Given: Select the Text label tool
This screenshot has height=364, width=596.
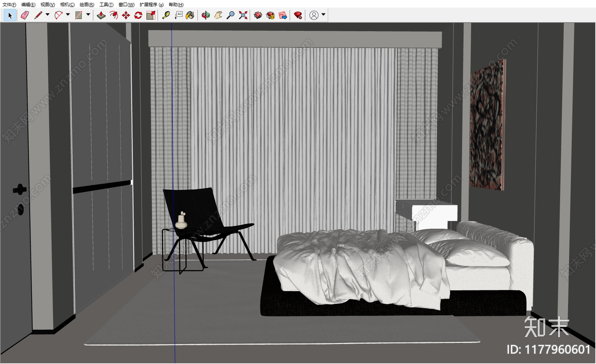Looking at the screenshot, I should pos(178,15).
